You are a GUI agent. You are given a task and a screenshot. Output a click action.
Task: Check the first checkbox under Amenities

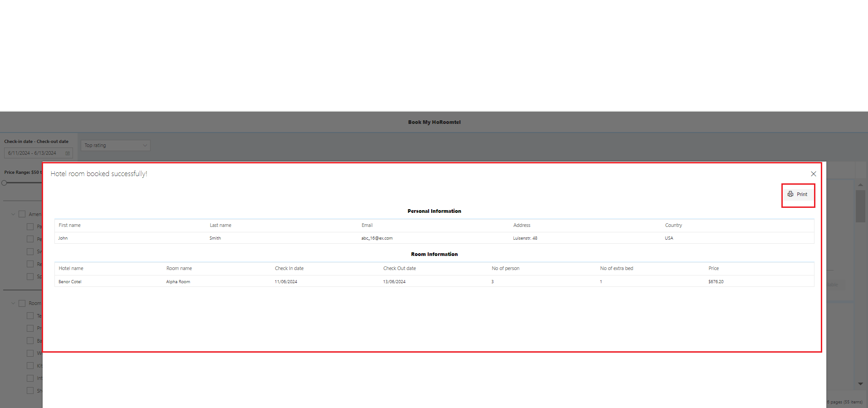pyautogui.click(x=30, y=226)
